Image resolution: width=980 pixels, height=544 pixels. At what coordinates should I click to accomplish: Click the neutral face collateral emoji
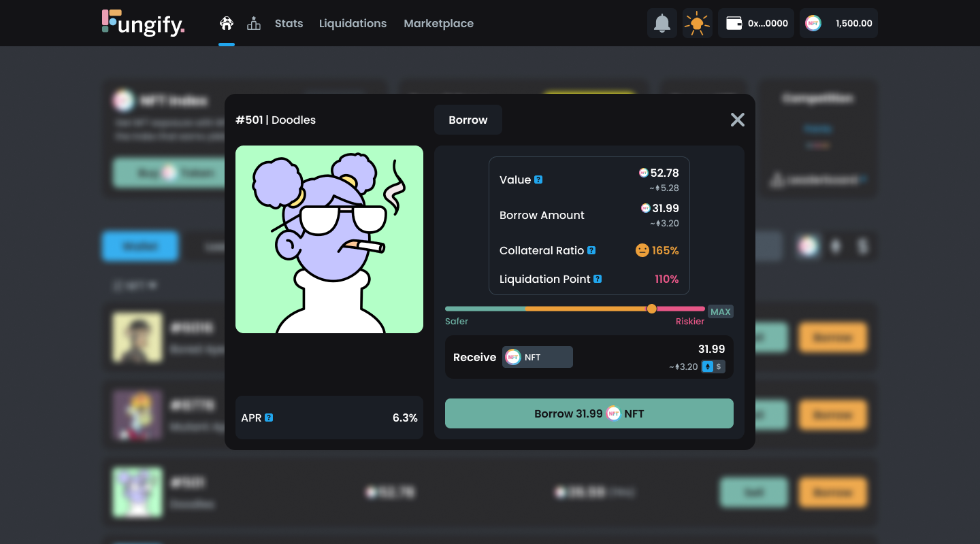tap(642, 250)
